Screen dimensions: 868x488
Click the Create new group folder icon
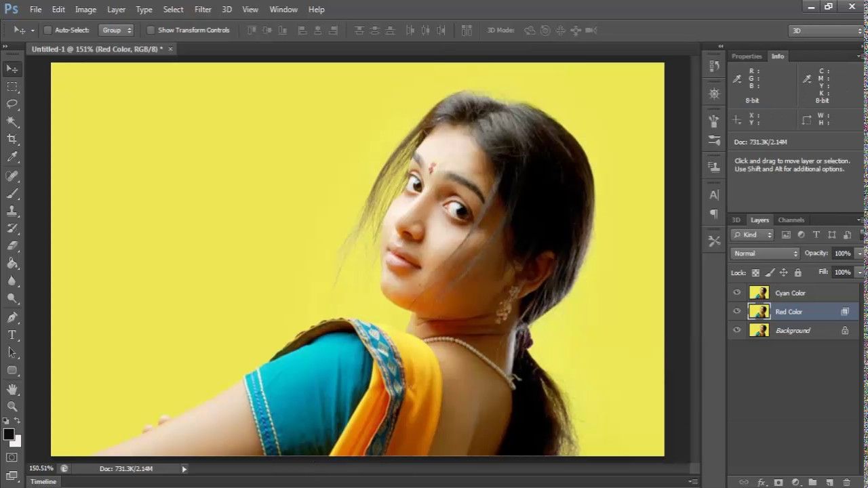[812, 483]
